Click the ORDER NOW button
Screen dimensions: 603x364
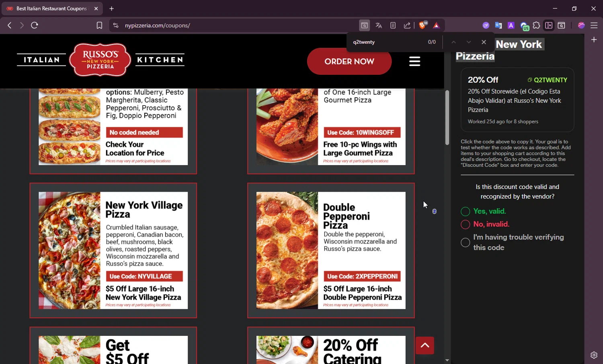tap(349, 61)
